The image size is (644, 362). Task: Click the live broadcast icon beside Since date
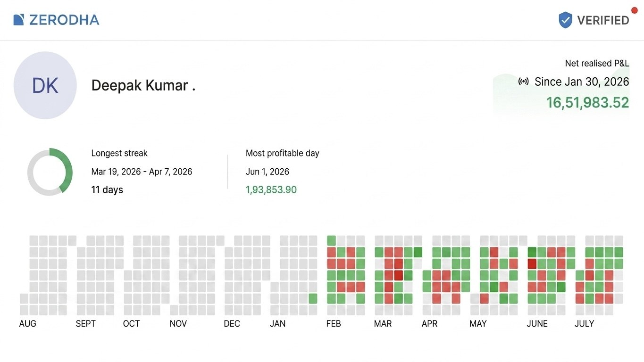(523, 82)
